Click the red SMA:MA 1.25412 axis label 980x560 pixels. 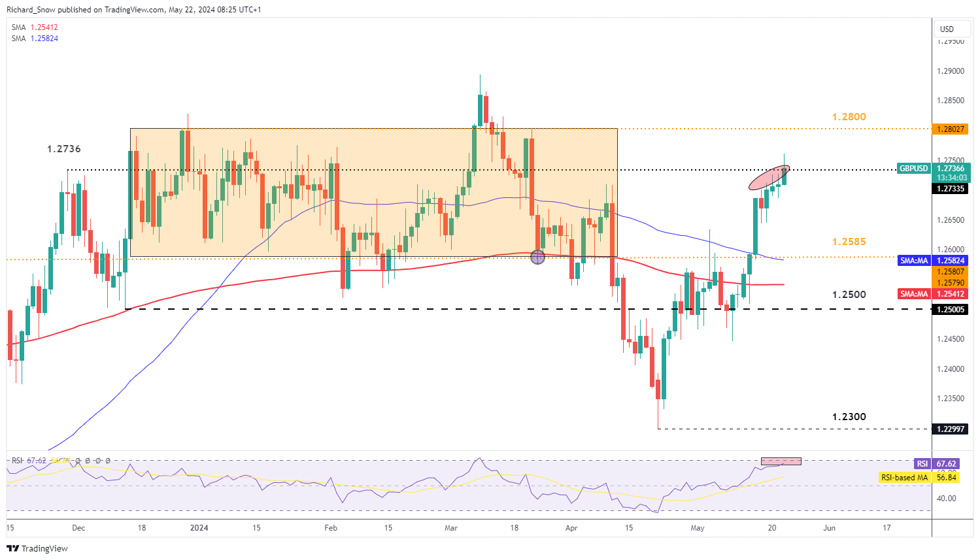[x=934, y=294]
